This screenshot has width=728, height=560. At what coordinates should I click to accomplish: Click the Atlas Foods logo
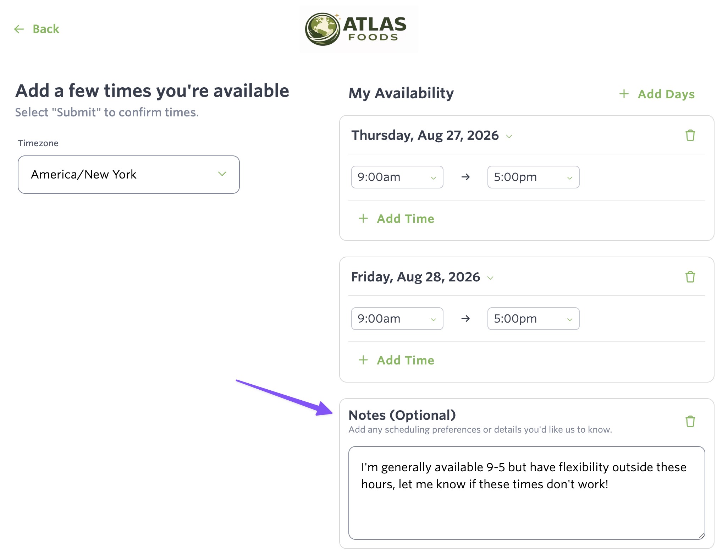pos(359,29)
